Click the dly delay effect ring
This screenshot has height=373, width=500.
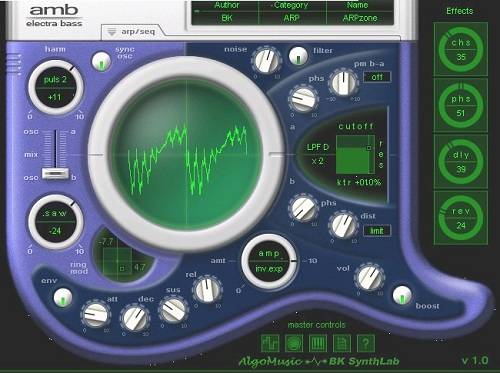click(461, 162)
